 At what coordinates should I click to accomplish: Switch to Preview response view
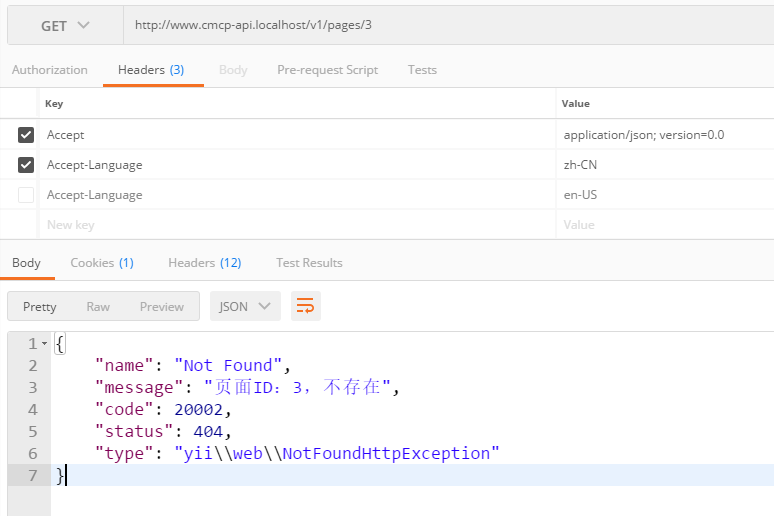pyautogui.click(x=161, y=306)
